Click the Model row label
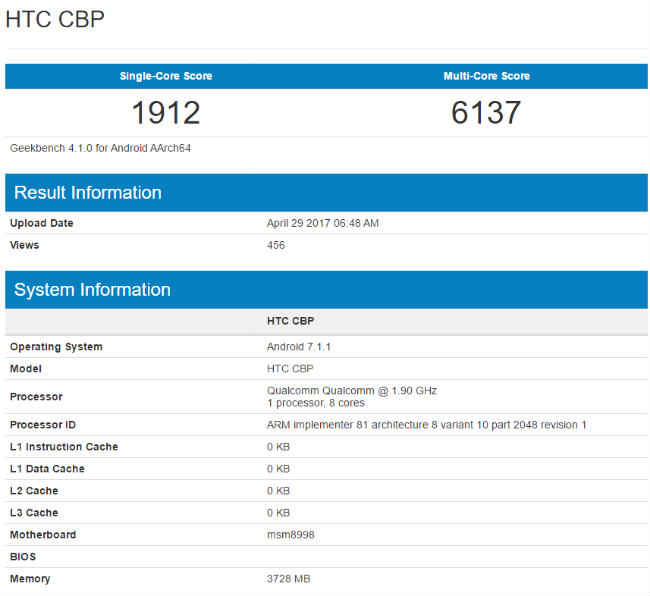The width and height of the screenshot is (650, 596). click(x=26, y=368)
